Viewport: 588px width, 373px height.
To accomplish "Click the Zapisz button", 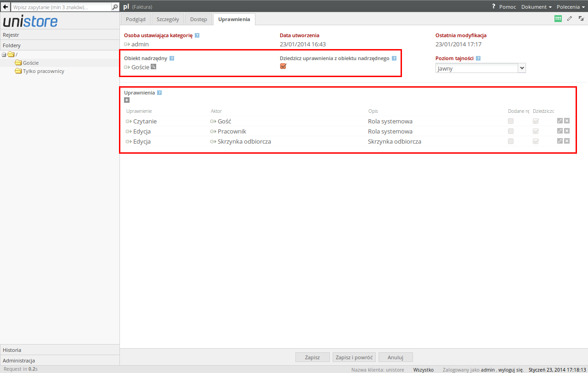I will [312, 357].
